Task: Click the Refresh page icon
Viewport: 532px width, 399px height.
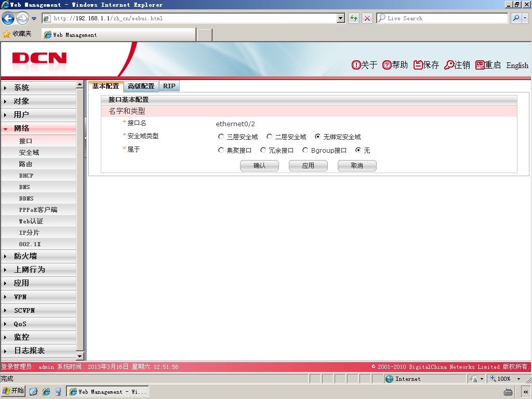Action: click(354, 18)
